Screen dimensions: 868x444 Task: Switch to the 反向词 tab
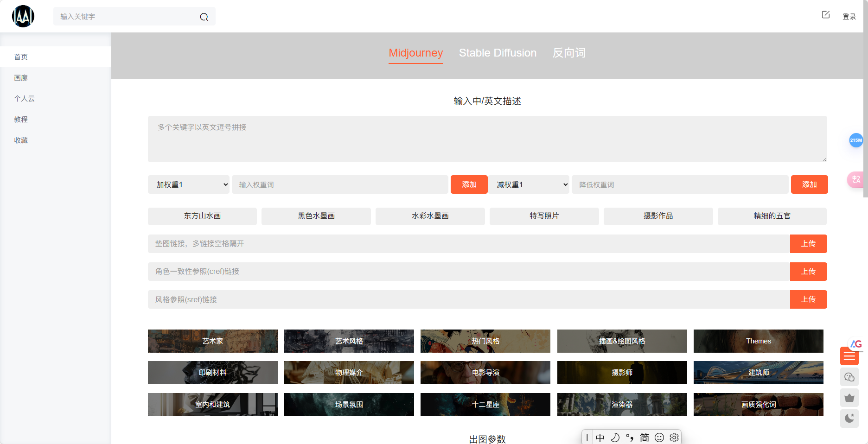[568, 53]
